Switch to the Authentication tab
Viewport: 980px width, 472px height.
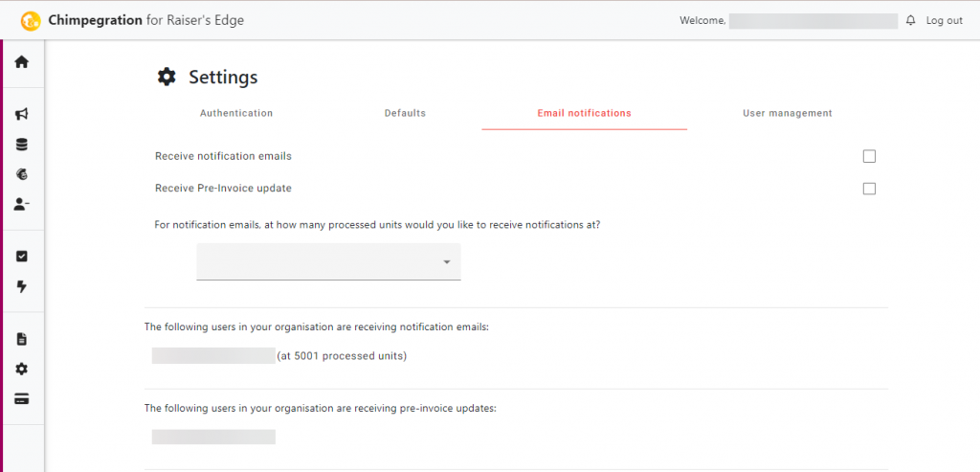point(236,113)
